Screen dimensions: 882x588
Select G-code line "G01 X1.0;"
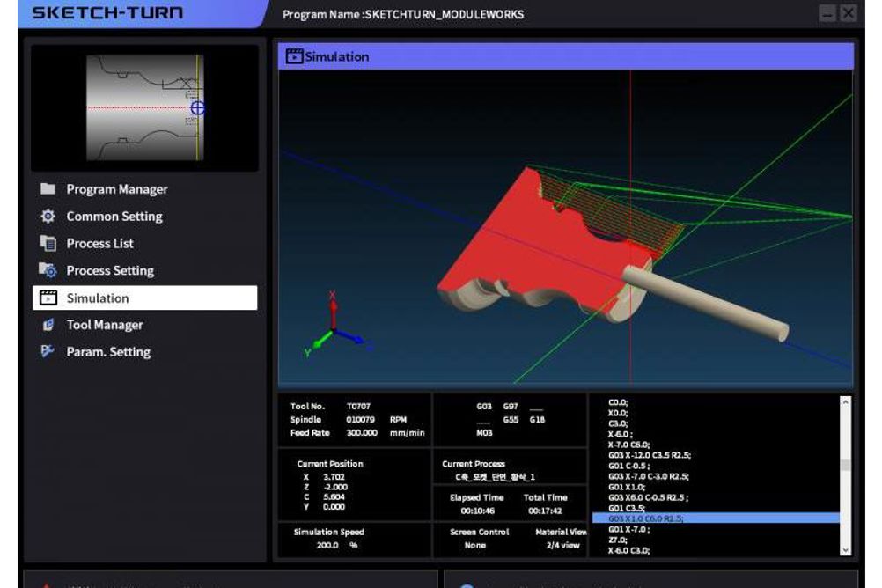tap(626, 488)
